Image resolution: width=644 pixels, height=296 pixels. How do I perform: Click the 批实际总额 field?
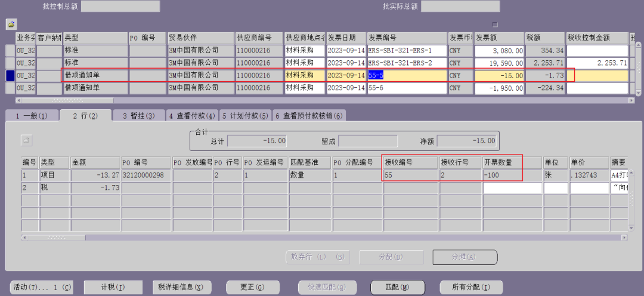click(460, 6)
